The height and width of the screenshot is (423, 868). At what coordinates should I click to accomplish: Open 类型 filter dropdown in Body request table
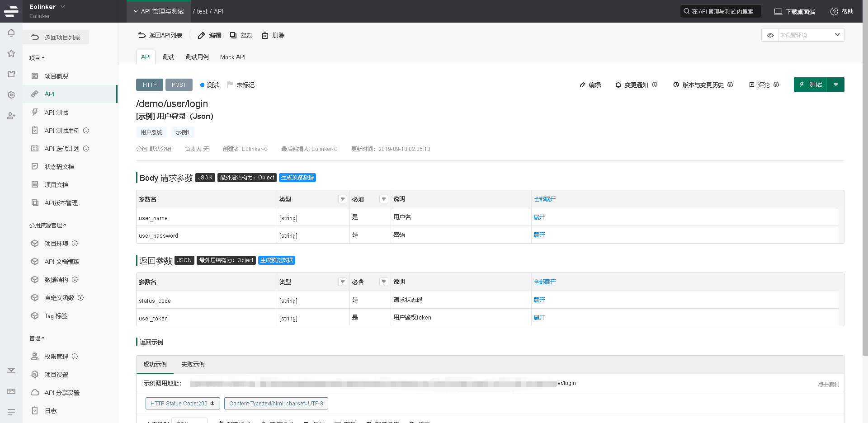click(x=342, y=199)
